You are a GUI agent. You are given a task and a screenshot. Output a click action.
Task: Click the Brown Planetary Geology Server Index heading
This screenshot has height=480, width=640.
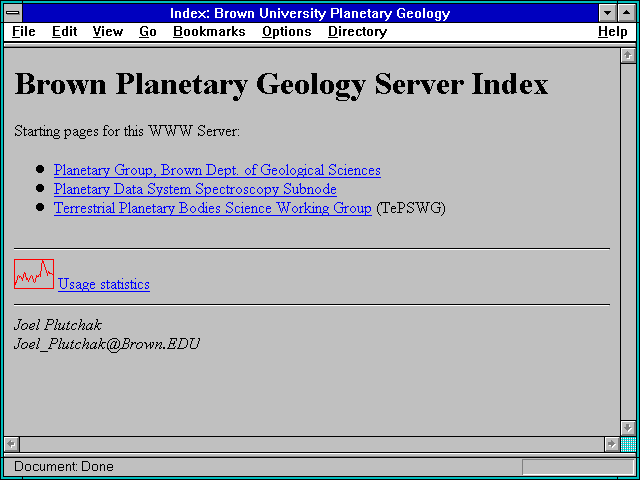[x=281, y=85]
